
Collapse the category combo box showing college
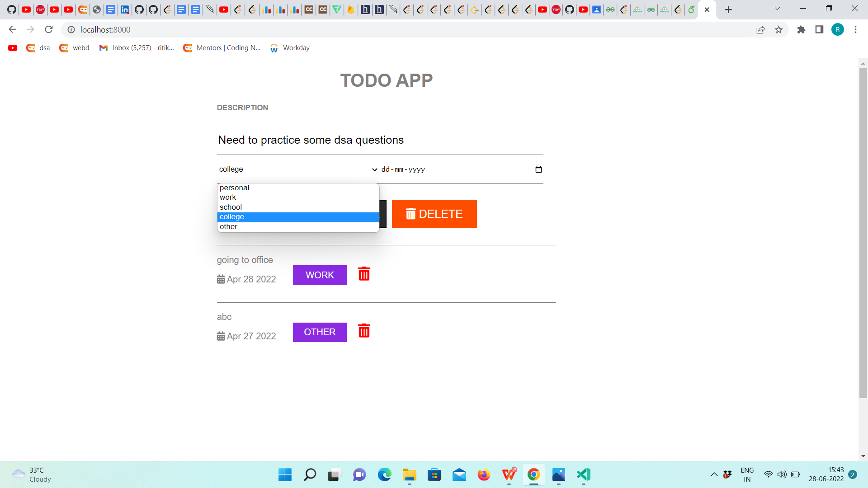click(x=298, y=169)
